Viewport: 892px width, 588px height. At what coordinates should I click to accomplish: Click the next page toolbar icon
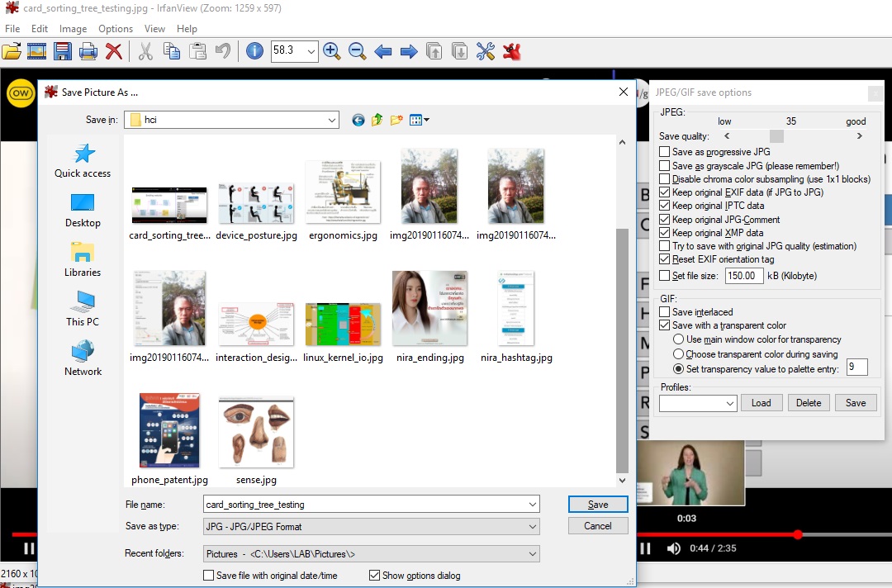point(460,51)
